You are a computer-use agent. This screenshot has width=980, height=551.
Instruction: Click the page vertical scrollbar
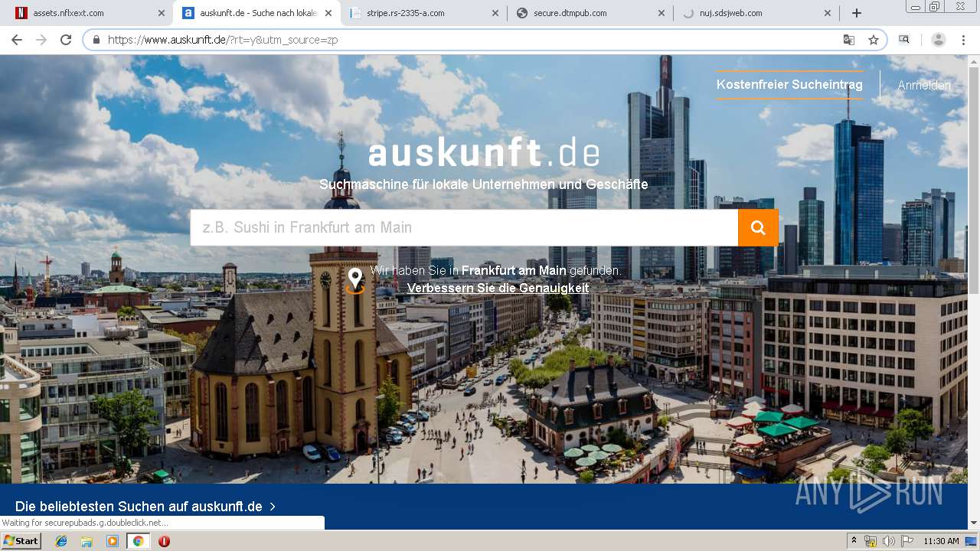973,180
